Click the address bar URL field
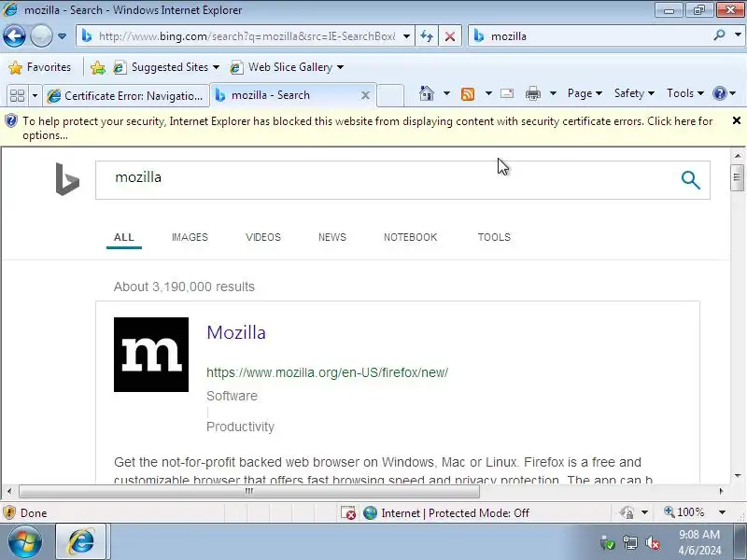This screenshot has width=747, height=560. tap(247, 36)
